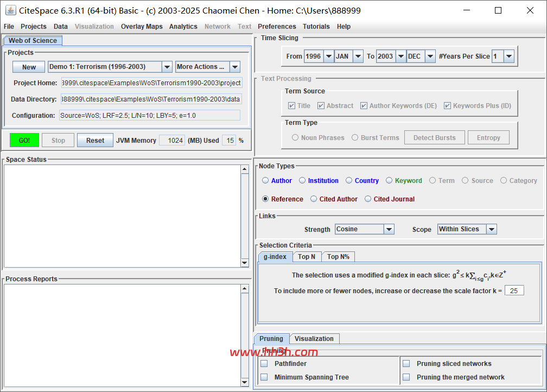Switch to the Visualization tab
The image size is (547, 392).
tap(314, 339)
